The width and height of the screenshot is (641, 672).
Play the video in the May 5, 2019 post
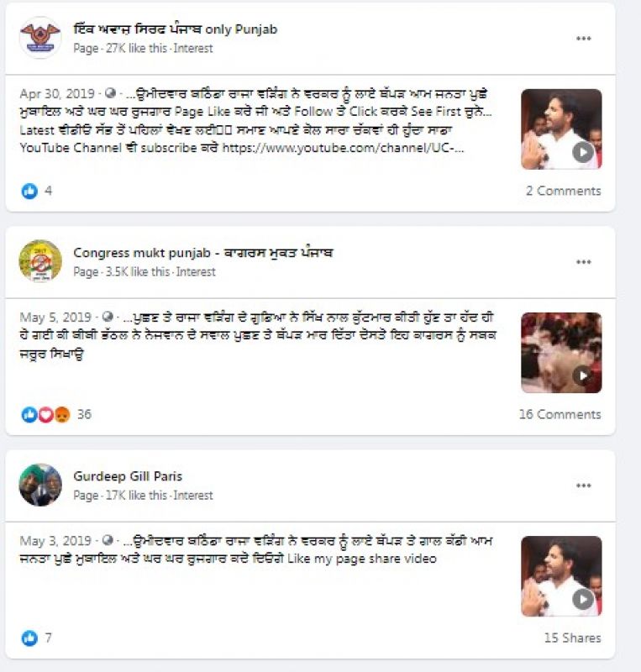point(561,353)
